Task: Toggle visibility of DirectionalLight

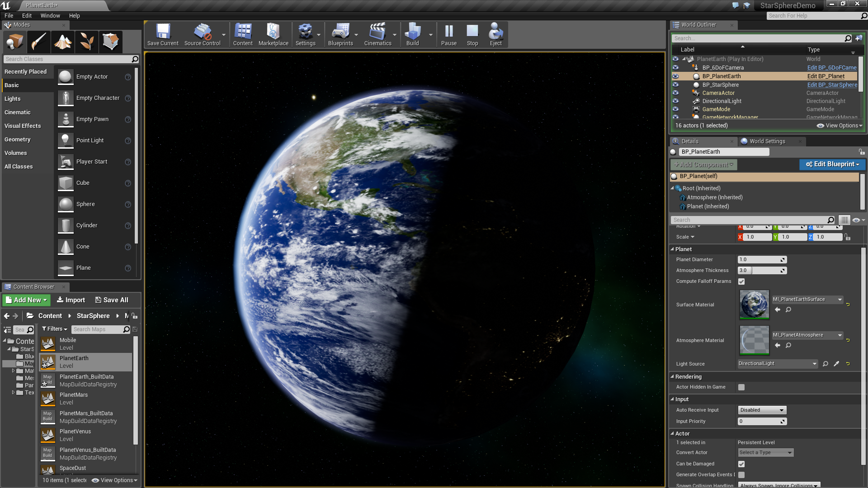Action: pos(675,101)
